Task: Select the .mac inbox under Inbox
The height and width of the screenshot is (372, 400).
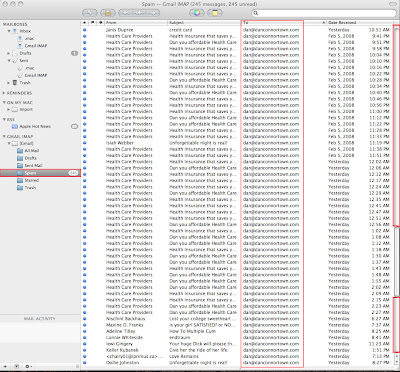Action: click(40, 39)
